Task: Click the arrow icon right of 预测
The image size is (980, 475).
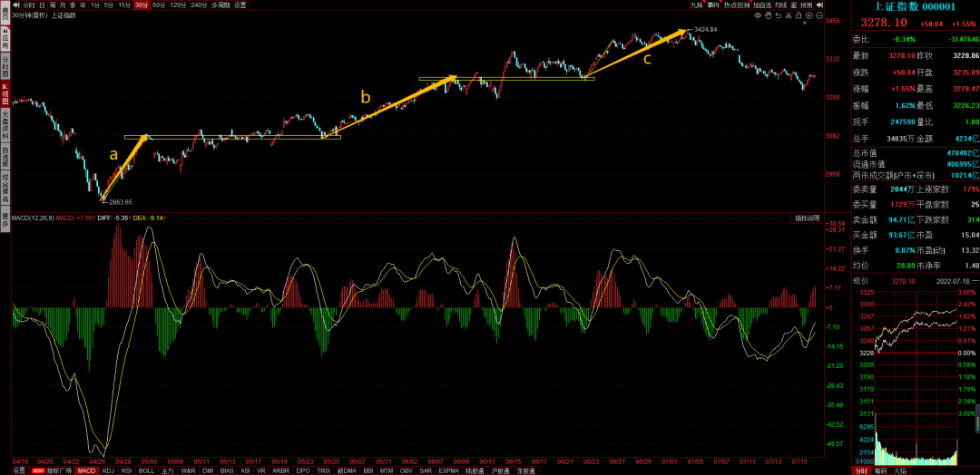Action: 818,5
